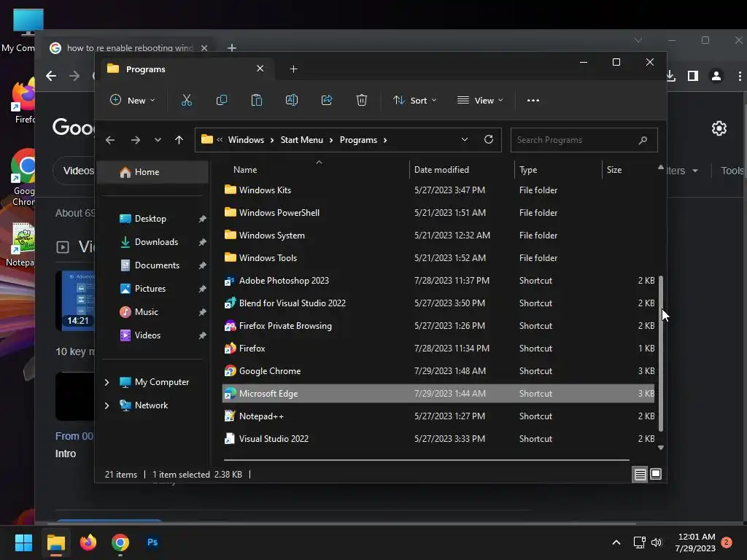Screen dimensions: 747x560
Task: Switch to details view layout icon
Action: pos(640,474)
